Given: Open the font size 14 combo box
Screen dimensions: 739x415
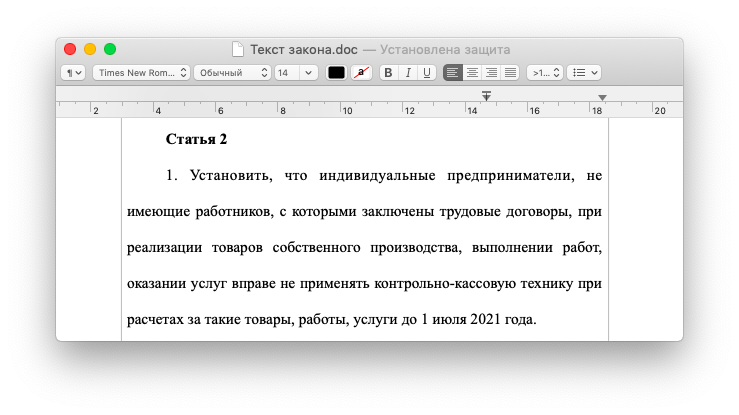Looking at the screenshot, I should 296,73.
